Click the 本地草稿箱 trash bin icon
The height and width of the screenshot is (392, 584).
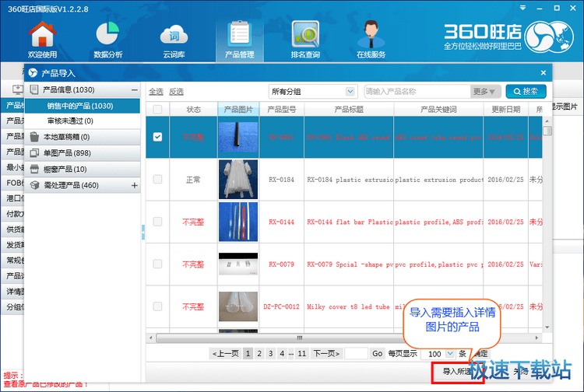point(34,137)
